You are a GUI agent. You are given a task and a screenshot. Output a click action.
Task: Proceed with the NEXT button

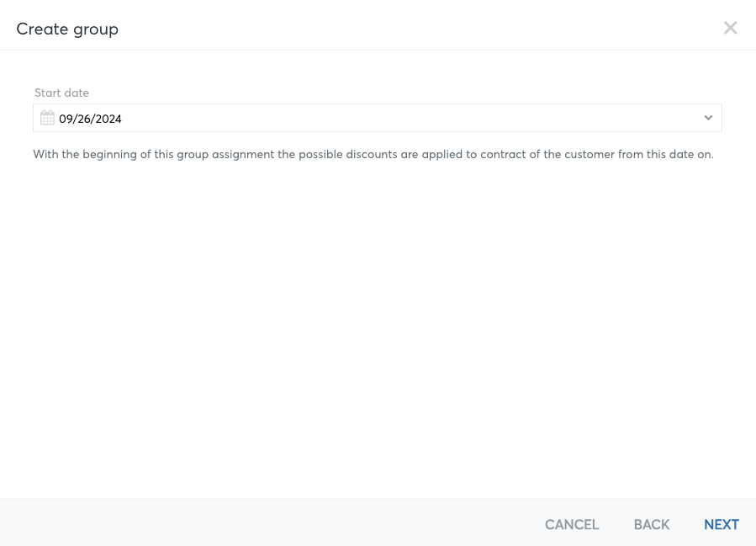(x=722, y=524)
